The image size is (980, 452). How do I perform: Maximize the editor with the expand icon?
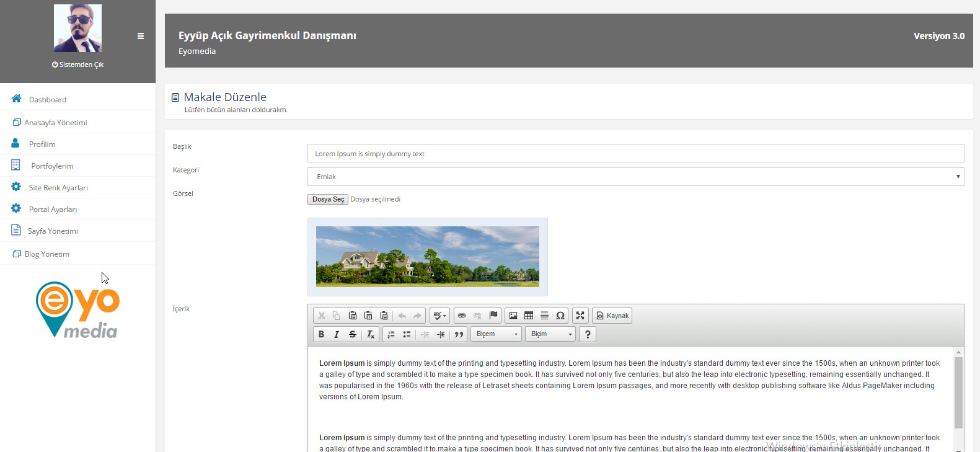coord(580,316)
